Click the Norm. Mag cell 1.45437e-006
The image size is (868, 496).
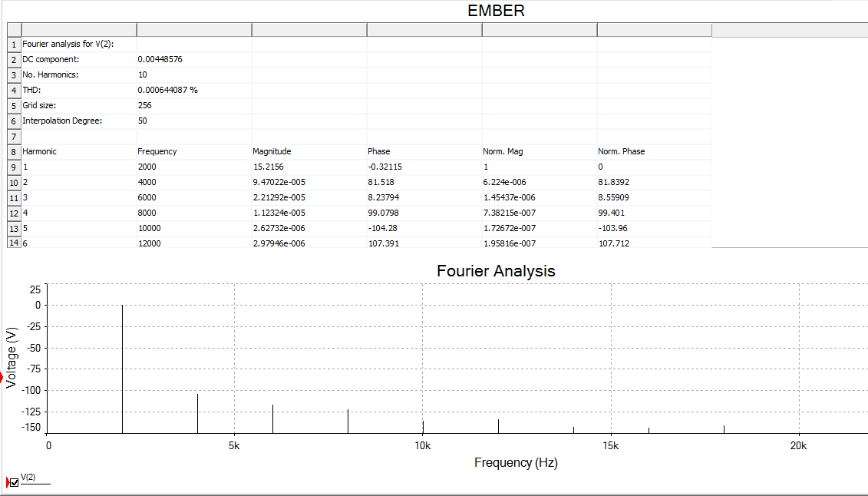[x=540, y=197]
